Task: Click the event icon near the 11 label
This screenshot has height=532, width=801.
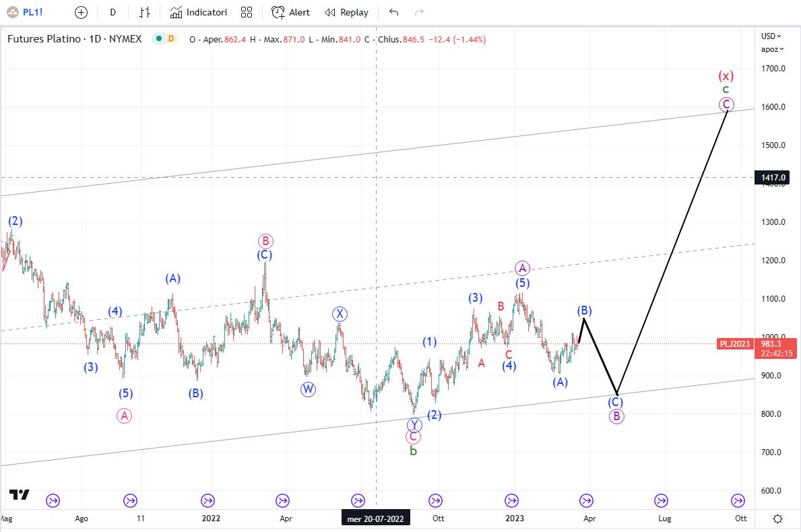Action: pyautogui.click(x=130, y=501)
